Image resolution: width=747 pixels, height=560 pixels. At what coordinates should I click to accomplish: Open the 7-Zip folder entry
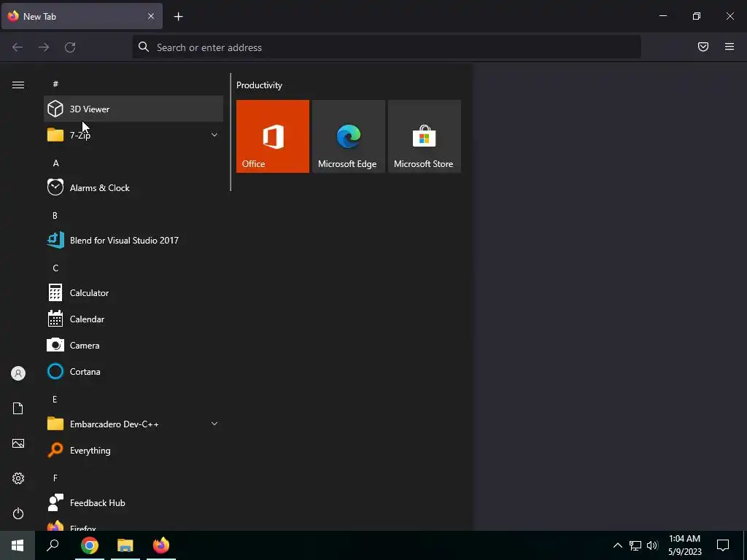pyautogui.click(x=133, y=135)
